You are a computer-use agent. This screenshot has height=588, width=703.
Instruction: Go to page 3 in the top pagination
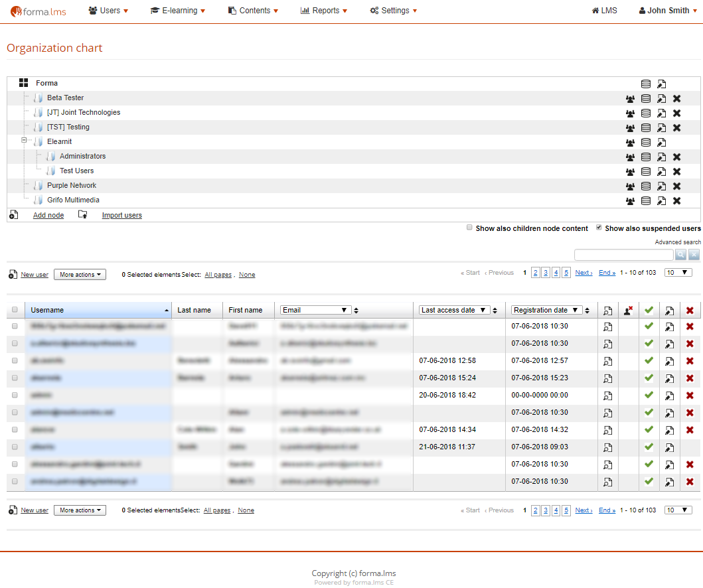545,273
